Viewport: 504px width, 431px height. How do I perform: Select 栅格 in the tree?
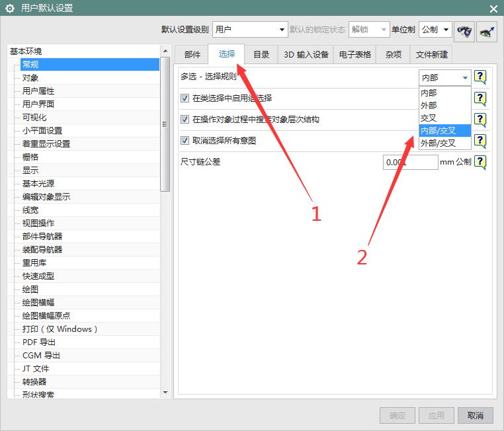click(x=30, y=157)
